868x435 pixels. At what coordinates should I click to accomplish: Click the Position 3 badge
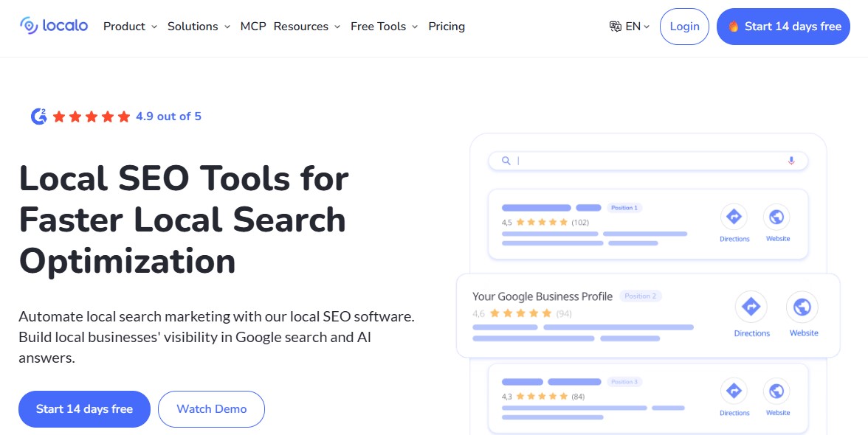624,382
